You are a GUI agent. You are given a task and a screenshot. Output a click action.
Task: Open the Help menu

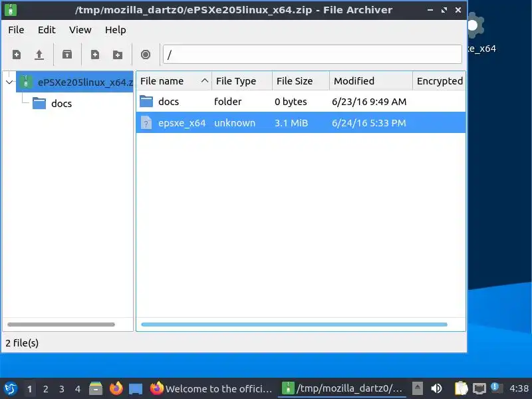coord(115,30)
